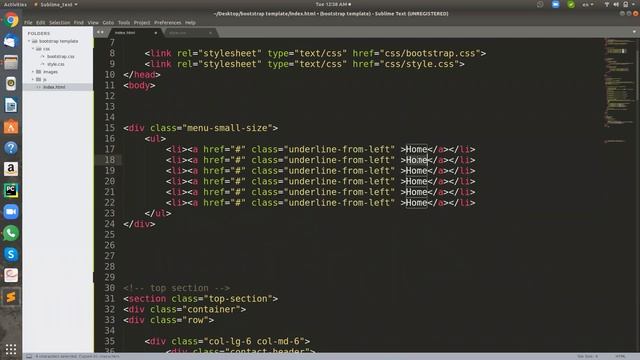Open the Help question-mark dock icon
The image size is (640, 360).
tap(11, 148)
